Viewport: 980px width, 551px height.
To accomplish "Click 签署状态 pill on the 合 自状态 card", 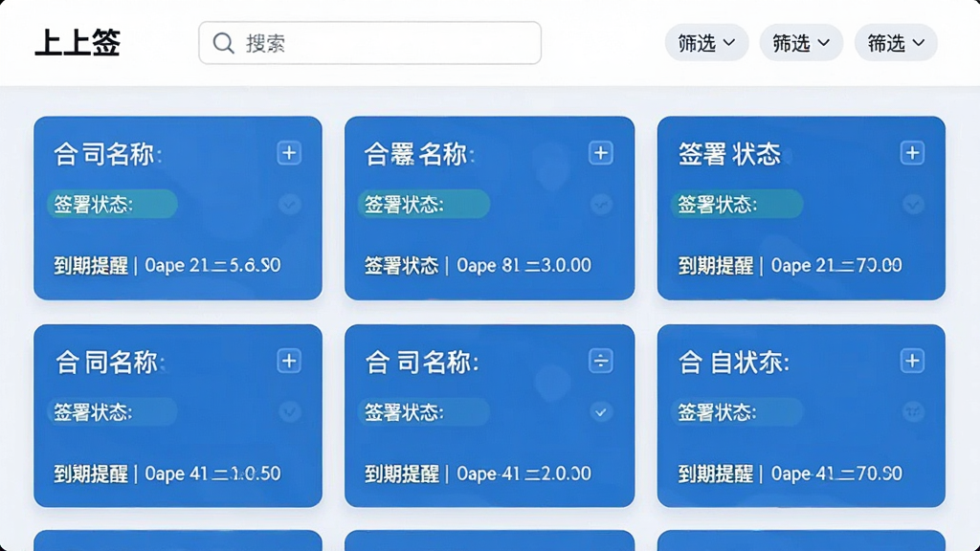I will [737, 411].
